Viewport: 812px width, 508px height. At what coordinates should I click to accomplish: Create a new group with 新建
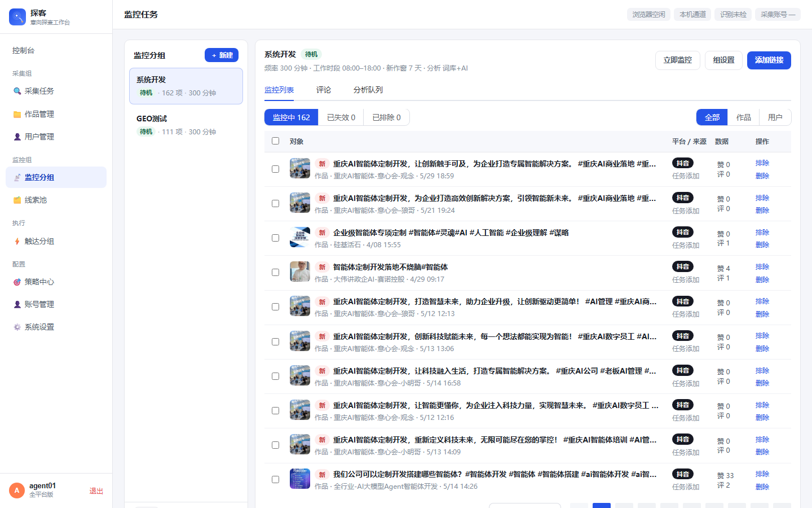tap(222, 55)
